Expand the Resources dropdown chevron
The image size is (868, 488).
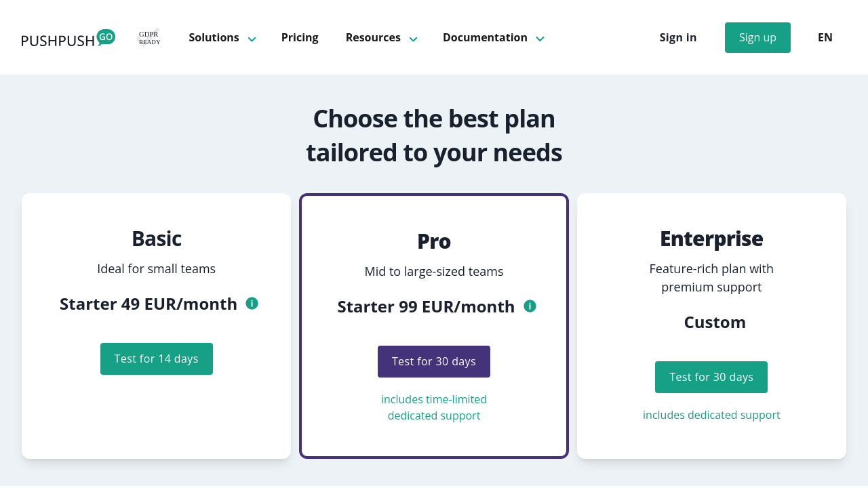[x=413, y=39]
